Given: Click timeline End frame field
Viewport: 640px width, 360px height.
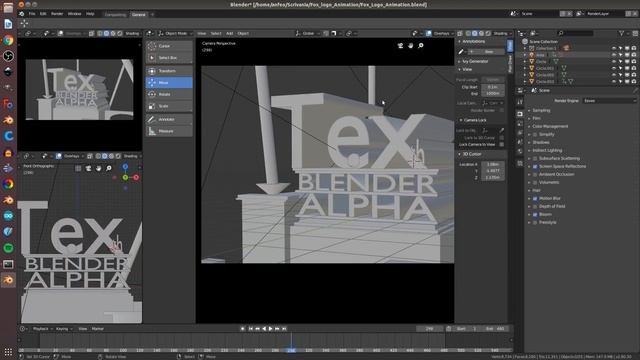Looking at the screenshot, I should (495, 329).
